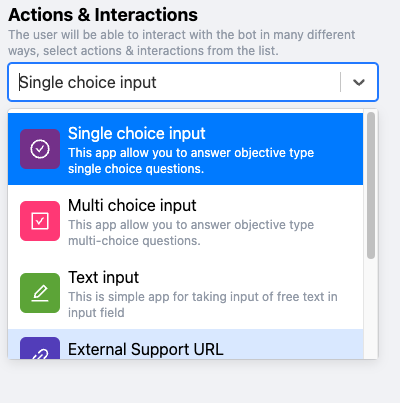
Task: Click the scrollbar track below the thumb
Action: pos(371,309)
